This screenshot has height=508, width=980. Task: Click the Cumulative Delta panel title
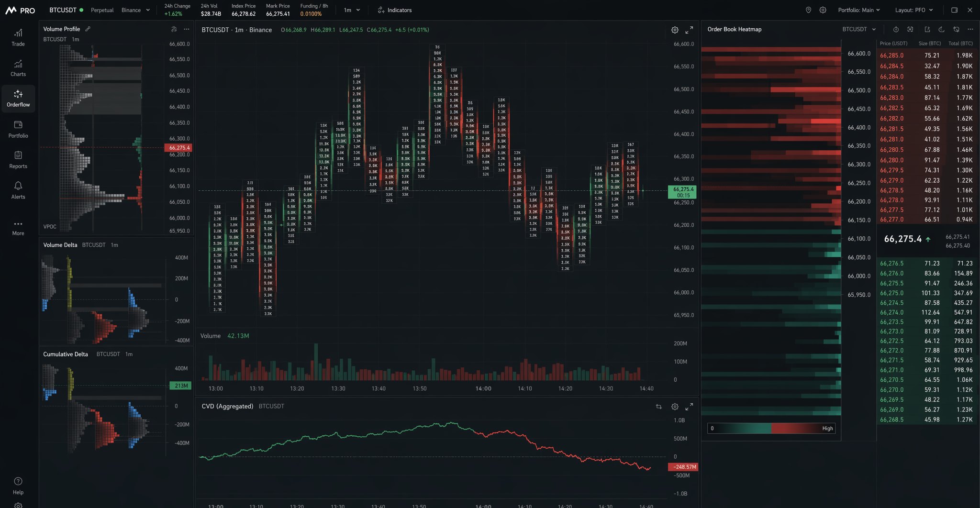click(66, 354)
